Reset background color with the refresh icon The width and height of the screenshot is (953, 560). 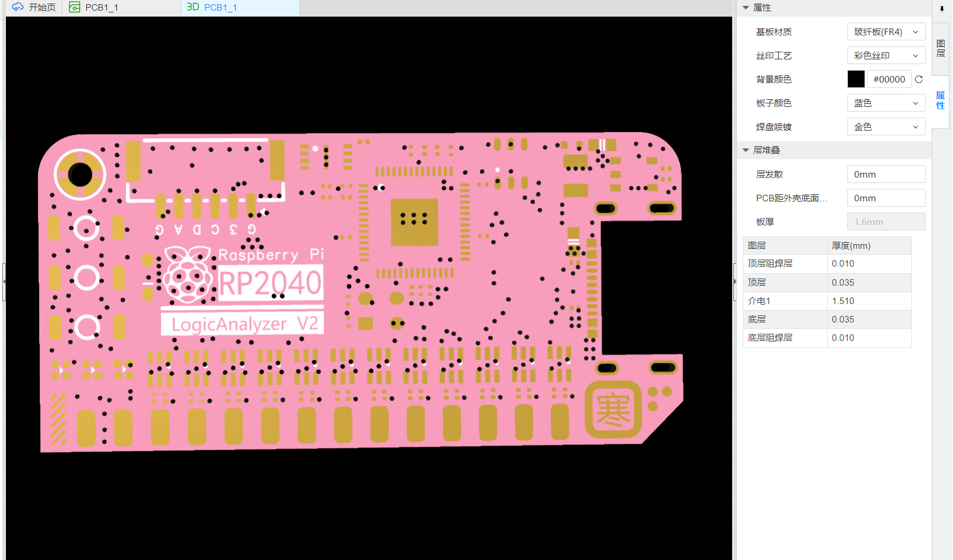pos(919,79)
